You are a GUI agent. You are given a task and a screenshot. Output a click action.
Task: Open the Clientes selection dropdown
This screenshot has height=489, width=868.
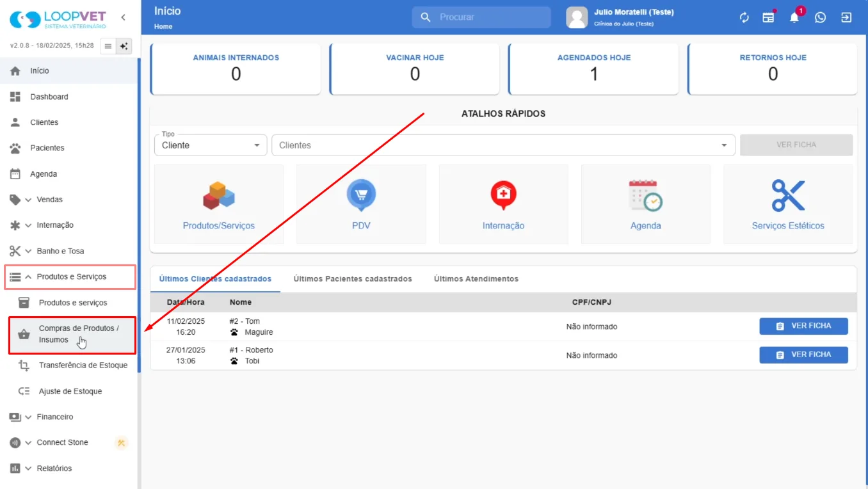pyautogui.click(x=503, y=145)
